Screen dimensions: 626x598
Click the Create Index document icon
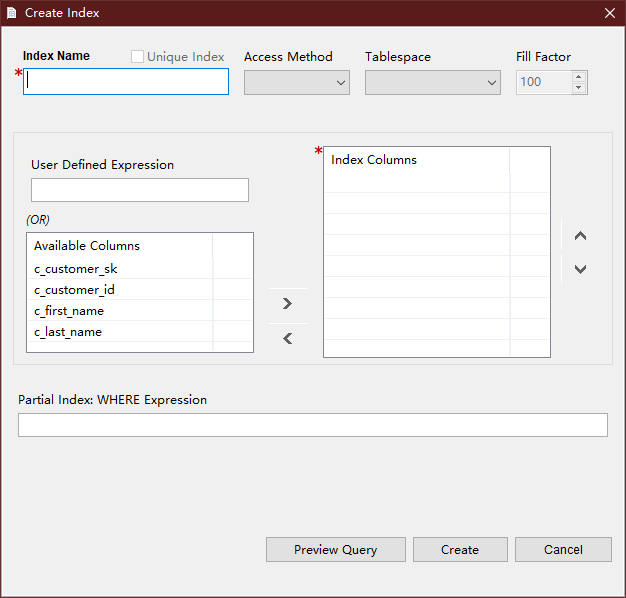click(12, 13)
